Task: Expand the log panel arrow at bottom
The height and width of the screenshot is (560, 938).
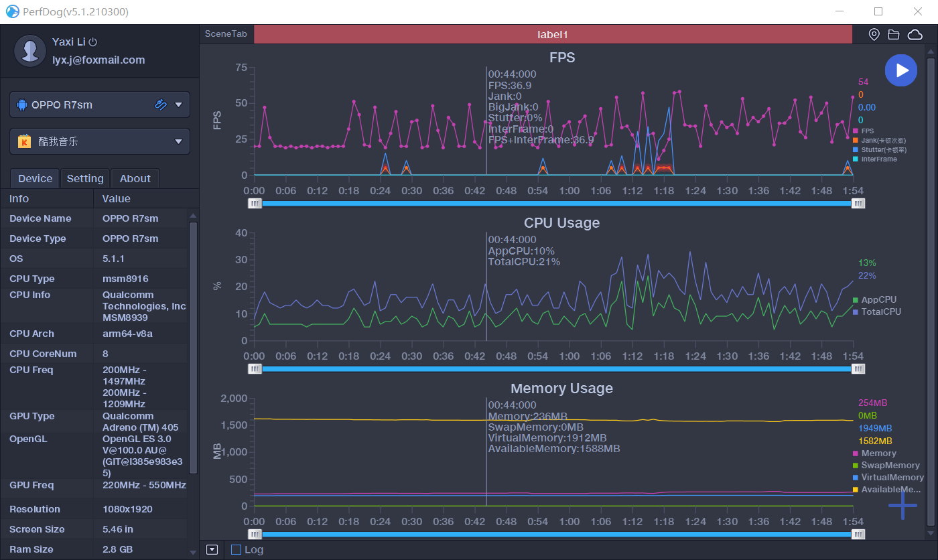Action: 212,550
